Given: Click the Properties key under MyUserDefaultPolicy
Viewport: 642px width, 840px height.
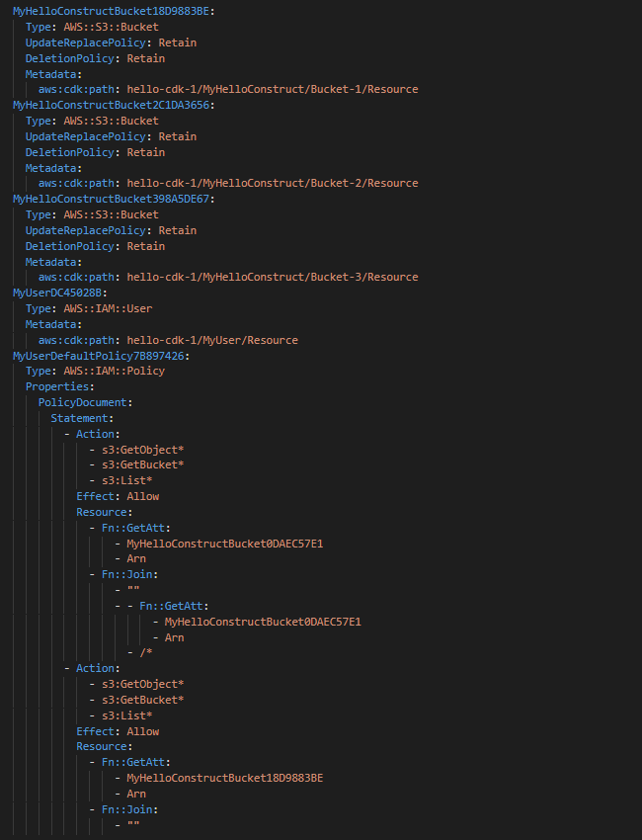Looking at the screenshot, I should 57,386.
